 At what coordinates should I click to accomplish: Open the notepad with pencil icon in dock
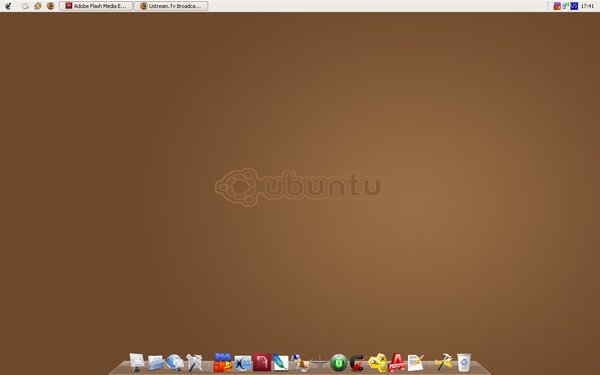(416, 363)
